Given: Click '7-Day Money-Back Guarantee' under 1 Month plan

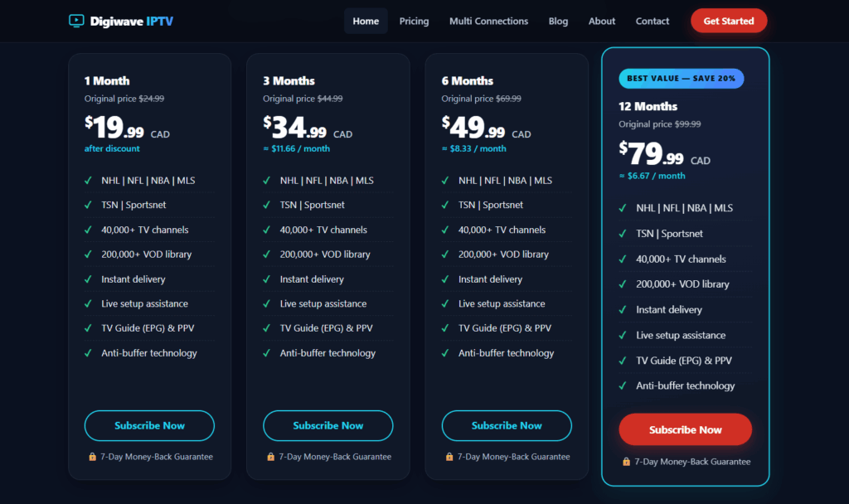Looking at the screenshot, I should [x=157, y=457].
